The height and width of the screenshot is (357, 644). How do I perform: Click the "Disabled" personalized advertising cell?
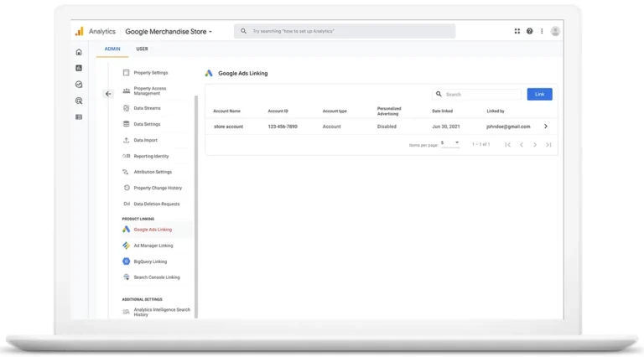click(387, 127)
